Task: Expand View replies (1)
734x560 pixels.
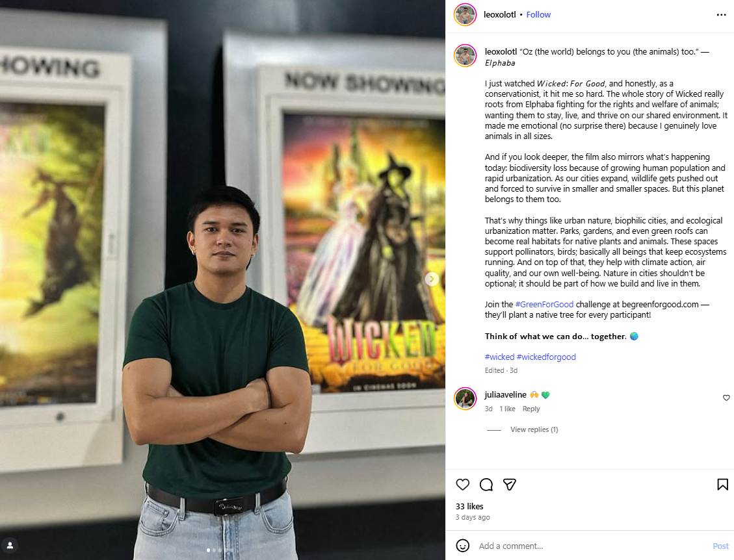Action: [x=534, y=429]
